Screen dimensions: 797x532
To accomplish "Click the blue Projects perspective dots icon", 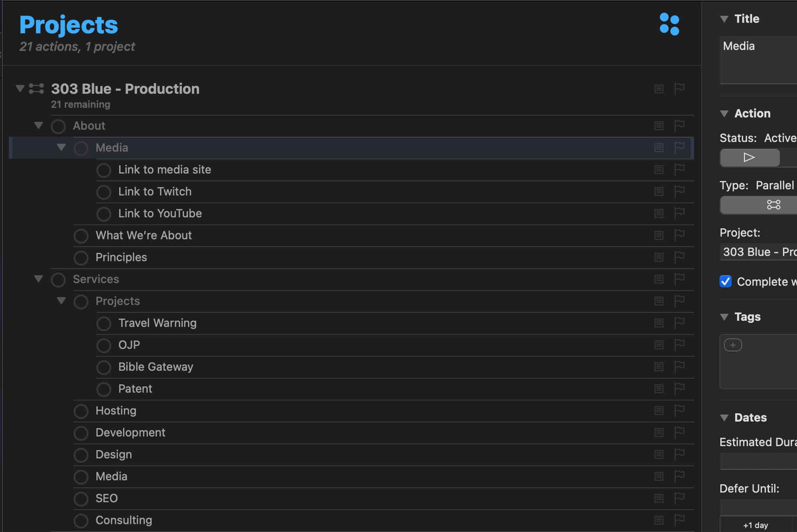I will tap(669, 24).
